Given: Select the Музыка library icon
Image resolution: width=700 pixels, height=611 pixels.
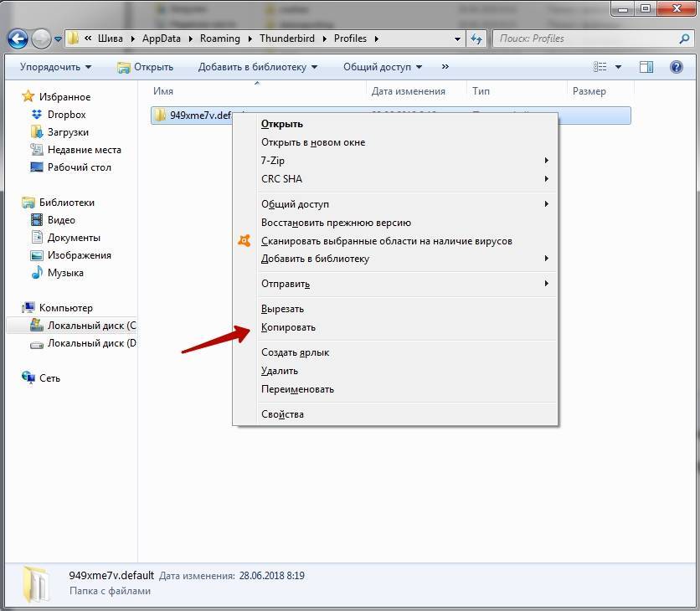Looking at the screenshot, I should point(36,273).
